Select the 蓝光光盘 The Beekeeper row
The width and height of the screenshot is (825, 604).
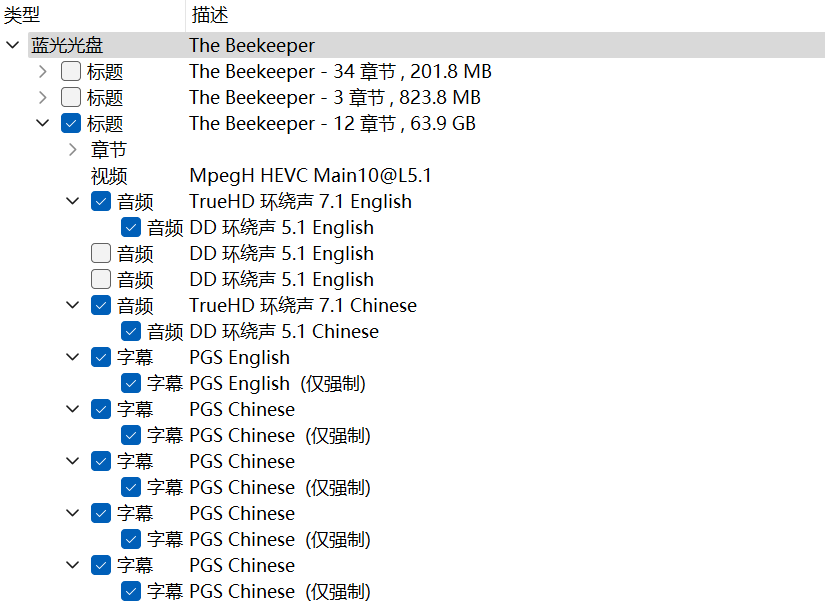[426, 45]
